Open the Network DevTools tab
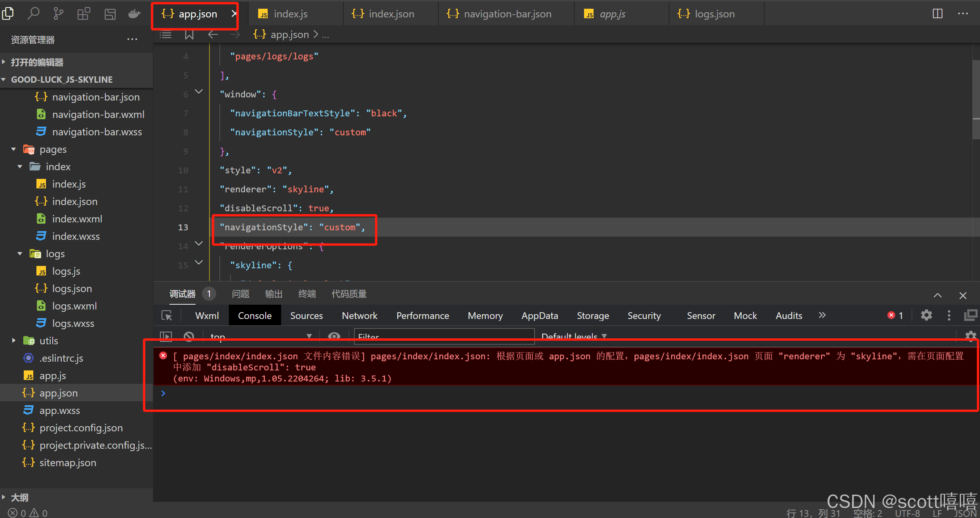Viewport: 980px width, 518px height. click(x=360, y=315)
